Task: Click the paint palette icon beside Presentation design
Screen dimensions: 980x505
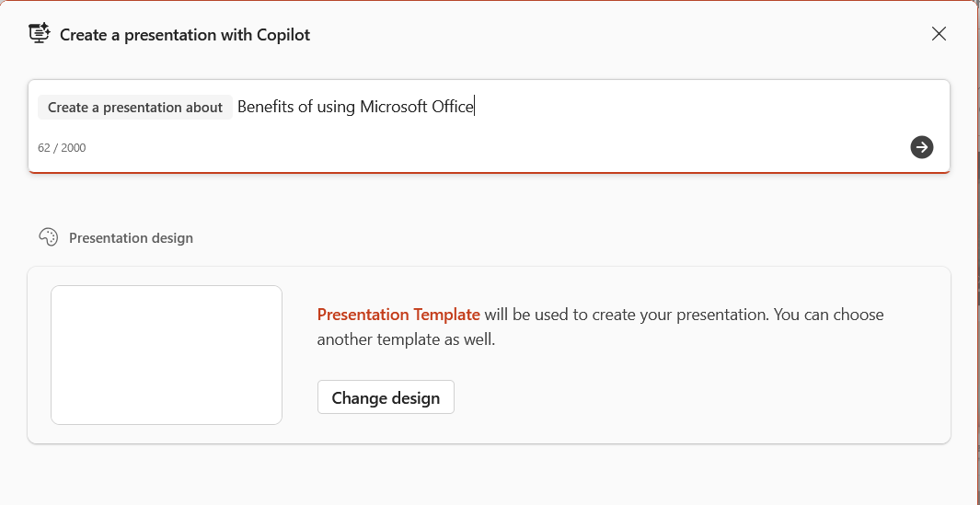Action: coord(48,237)
